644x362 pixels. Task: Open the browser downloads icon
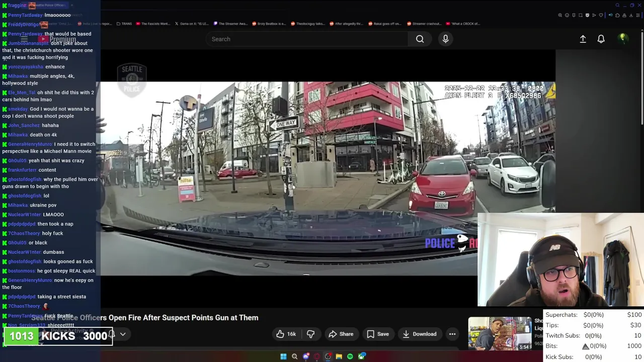631,15
